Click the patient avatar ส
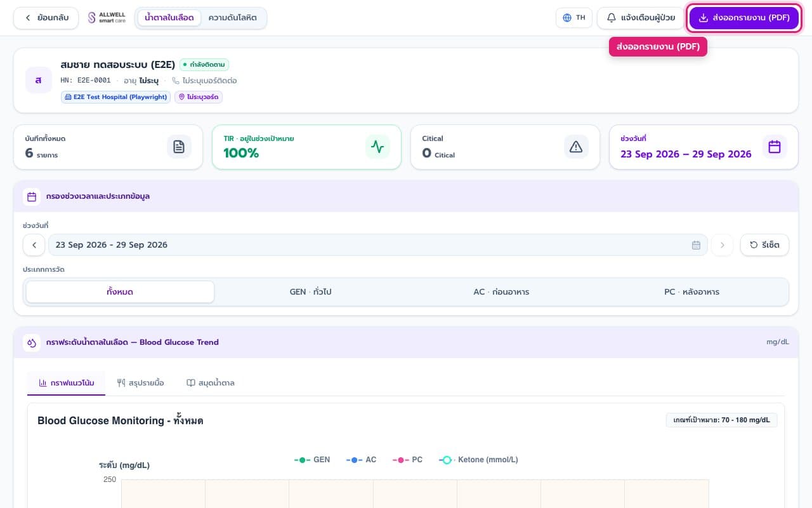Image resolution: width=812 pixels, height=508 pixels. point(39,80)
